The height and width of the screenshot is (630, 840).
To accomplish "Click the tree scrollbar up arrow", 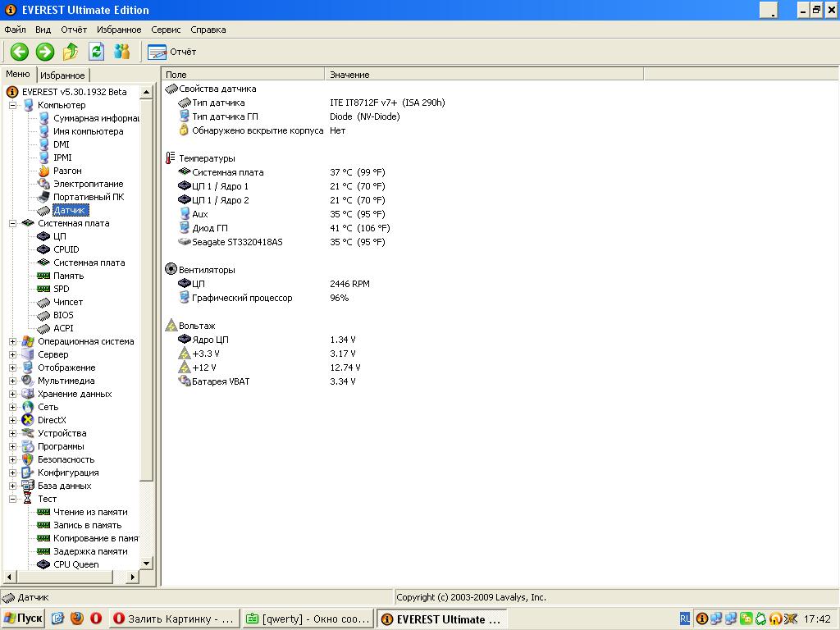I will click(x=146, y=92).
